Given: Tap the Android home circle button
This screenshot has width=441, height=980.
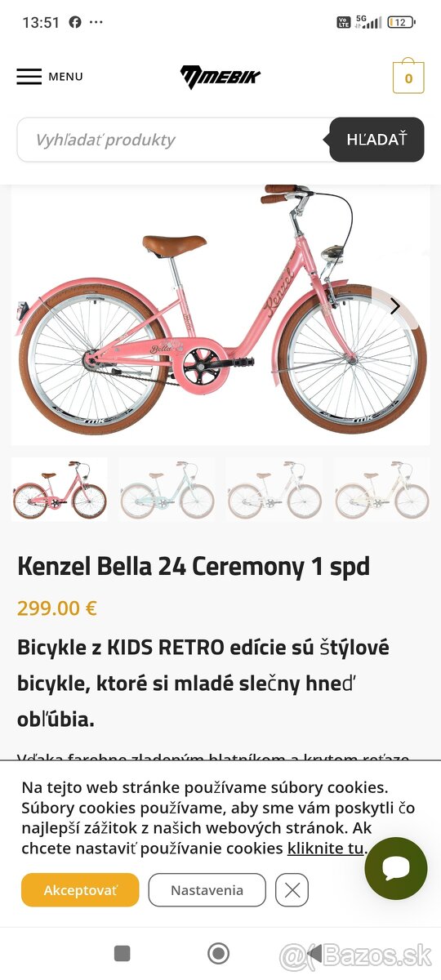Looking at the screenshot, I should [x=218, y=953].
